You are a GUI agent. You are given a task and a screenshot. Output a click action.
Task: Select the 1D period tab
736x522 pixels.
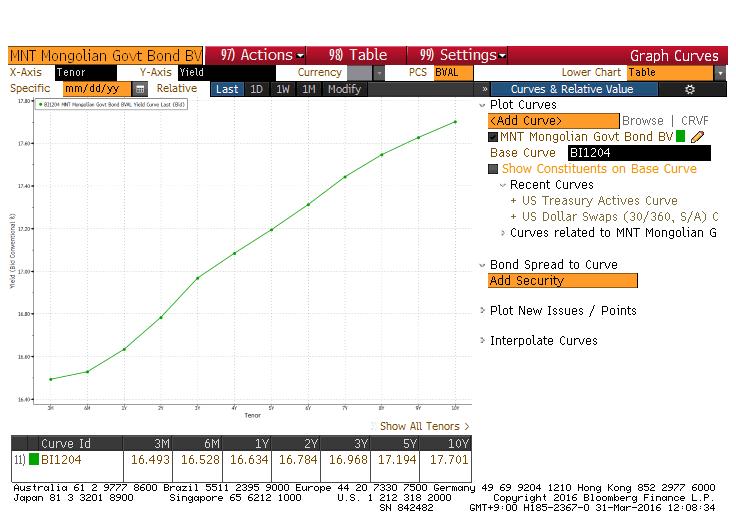pos(257,89)
